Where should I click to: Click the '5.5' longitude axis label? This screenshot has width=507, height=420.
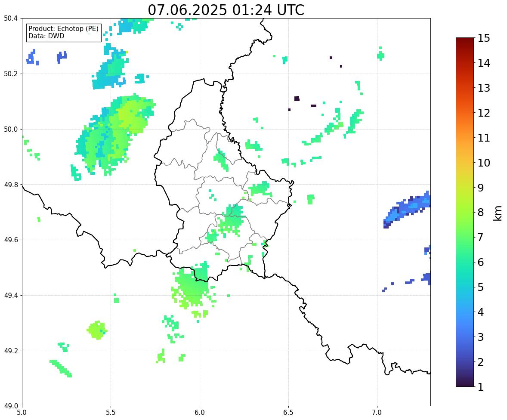click(111, 413)
